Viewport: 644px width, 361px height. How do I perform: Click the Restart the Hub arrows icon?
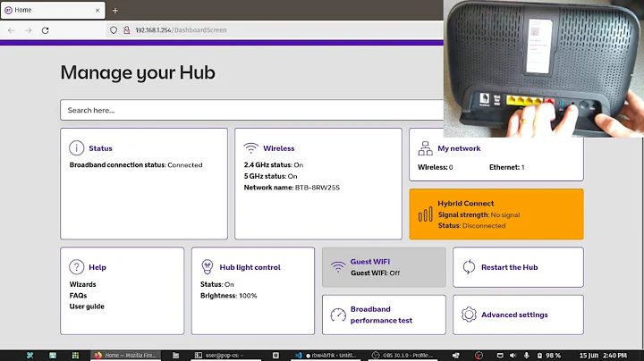(469, 267)
